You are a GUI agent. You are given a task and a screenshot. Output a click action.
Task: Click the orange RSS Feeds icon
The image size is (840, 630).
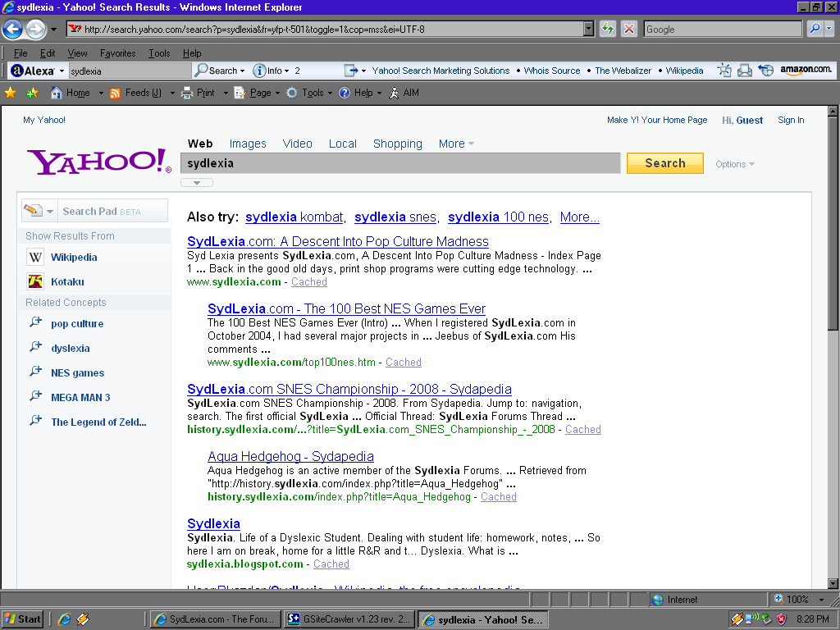pyautogui.click(x=116, y=93)
